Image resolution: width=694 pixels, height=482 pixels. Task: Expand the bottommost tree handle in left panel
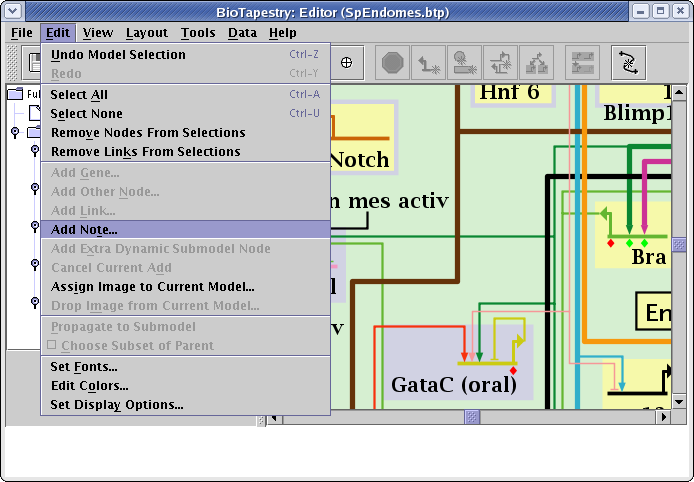(x=34, y=303)
